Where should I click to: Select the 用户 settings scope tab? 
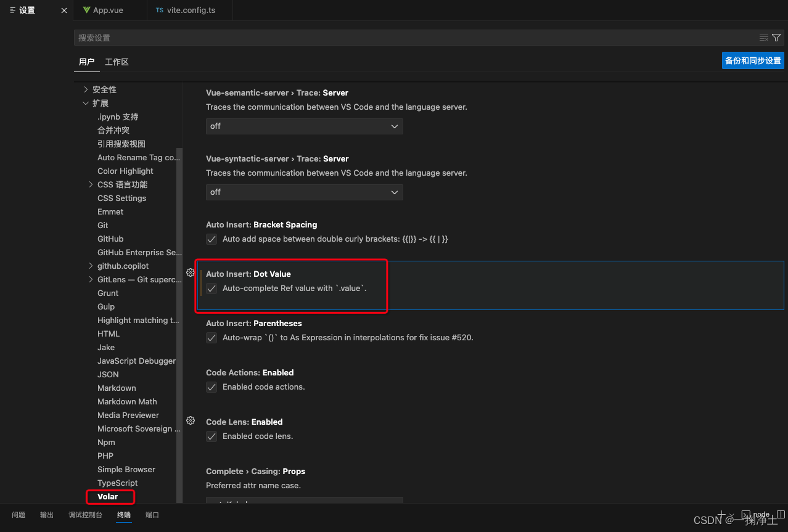(x=87, y=62)
